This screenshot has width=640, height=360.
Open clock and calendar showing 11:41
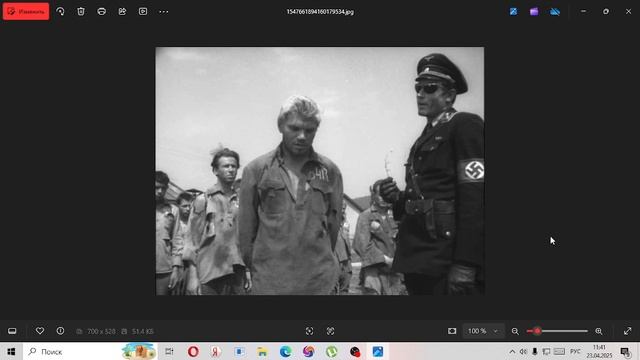click(x=599, y=351)
